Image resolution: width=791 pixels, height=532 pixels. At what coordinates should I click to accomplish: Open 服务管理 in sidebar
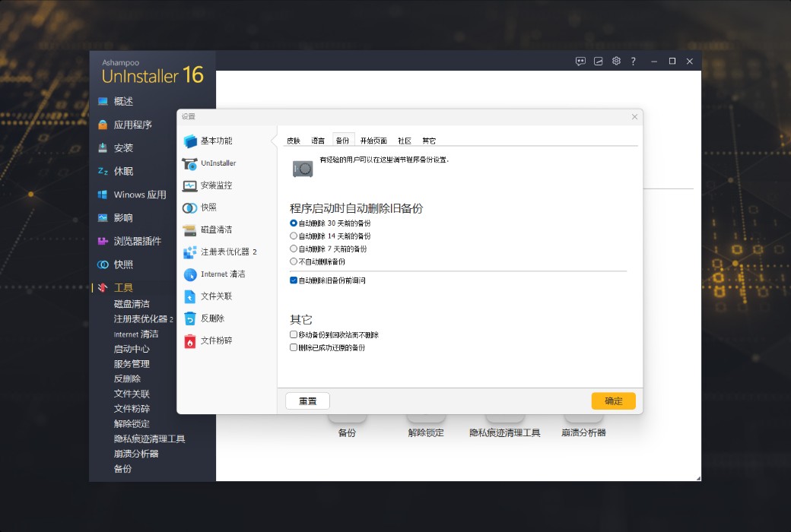click(x=132, y=364)
